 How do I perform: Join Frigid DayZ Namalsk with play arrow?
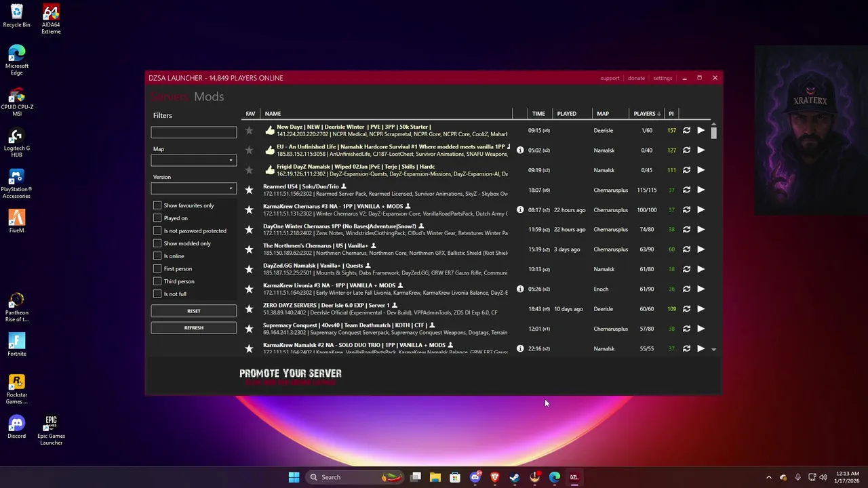click(x=701, y=170)
